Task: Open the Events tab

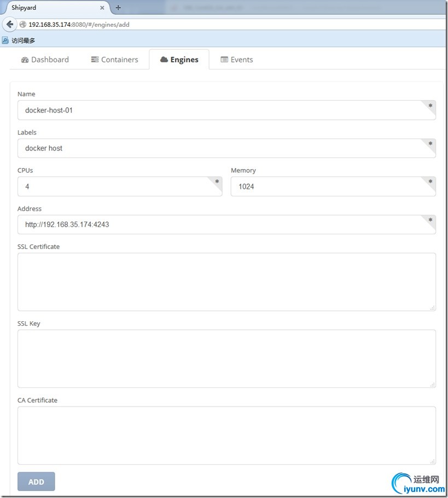Action: point(236,60)
